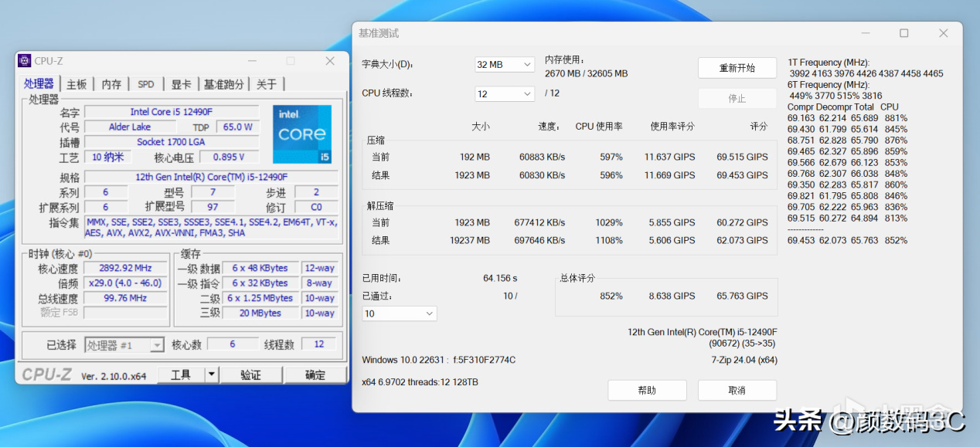
Task: Click the 规格 field 12th Gen Intel Core i5-12490F
Action: coord(211,177)
